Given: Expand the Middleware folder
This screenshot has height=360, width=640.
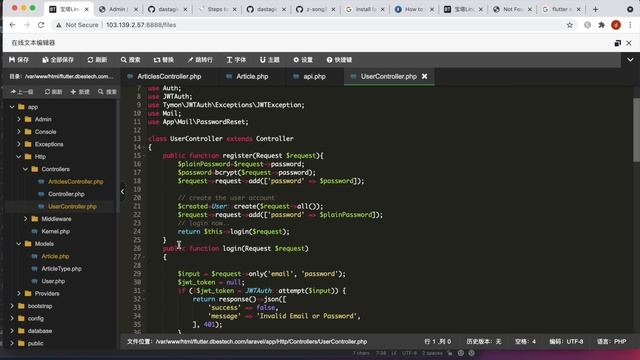Looking at the screenshot, I should [x=25, y=219].
